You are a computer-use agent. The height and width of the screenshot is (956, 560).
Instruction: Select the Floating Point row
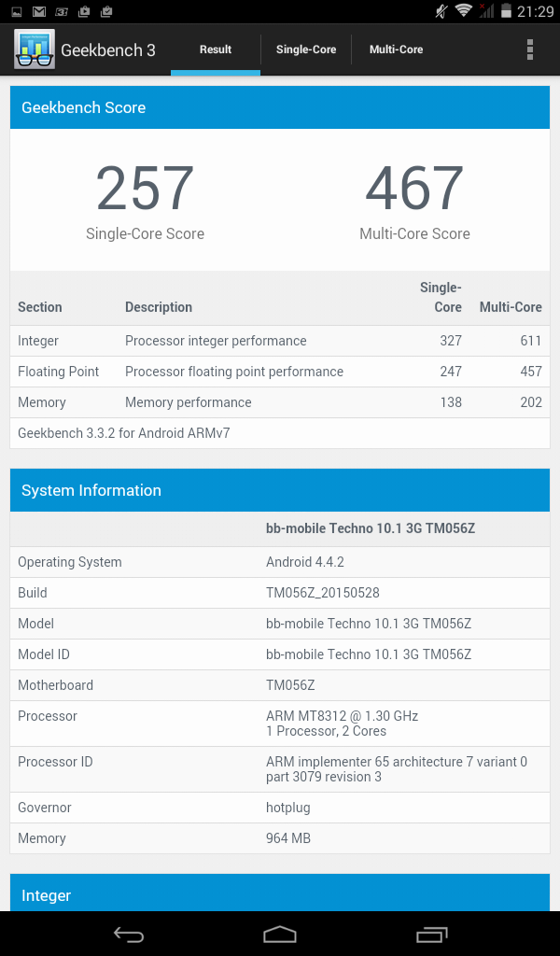[x=280, y=372]
